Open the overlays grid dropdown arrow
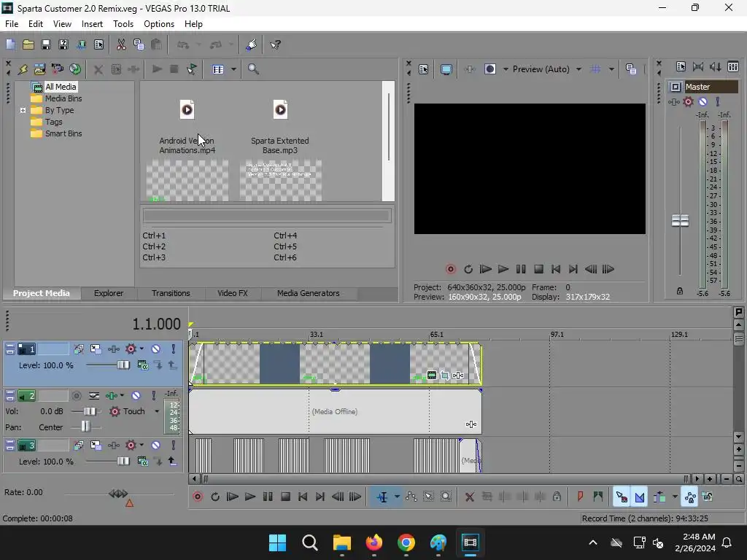Image resolution: width=747 pixels, height=560 pixels. tap(611, 69)
